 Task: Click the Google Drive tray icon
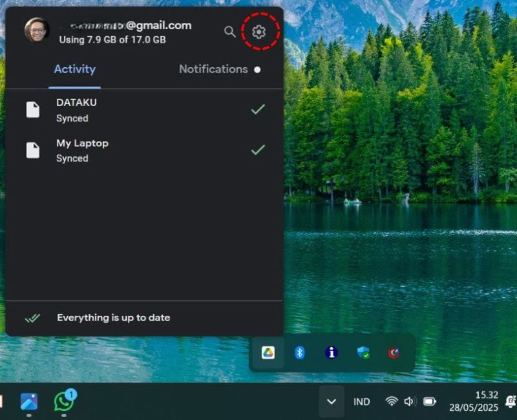click(x=268, y=353)
